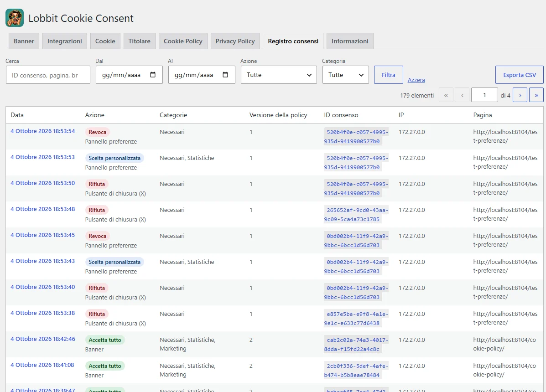Open the Informazioni tab
Screen dimensions: 546x392
point(350,41)
